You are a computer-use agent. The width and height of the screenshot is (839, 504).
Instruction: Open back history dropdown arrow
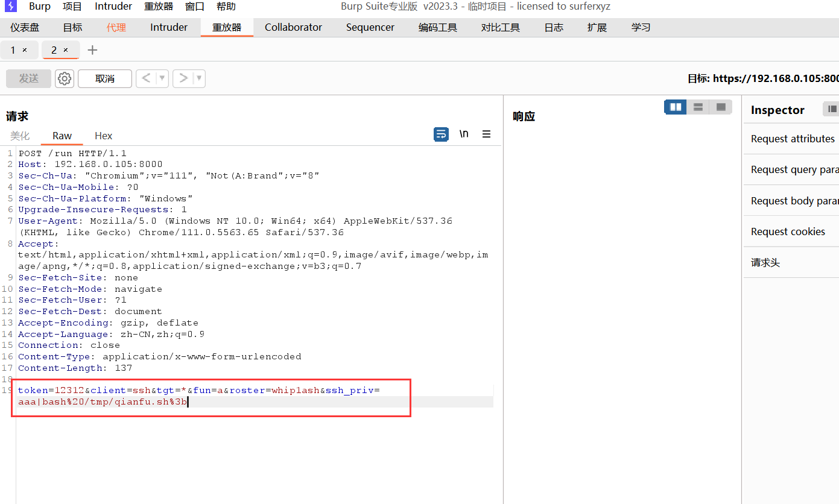point(162,78)
